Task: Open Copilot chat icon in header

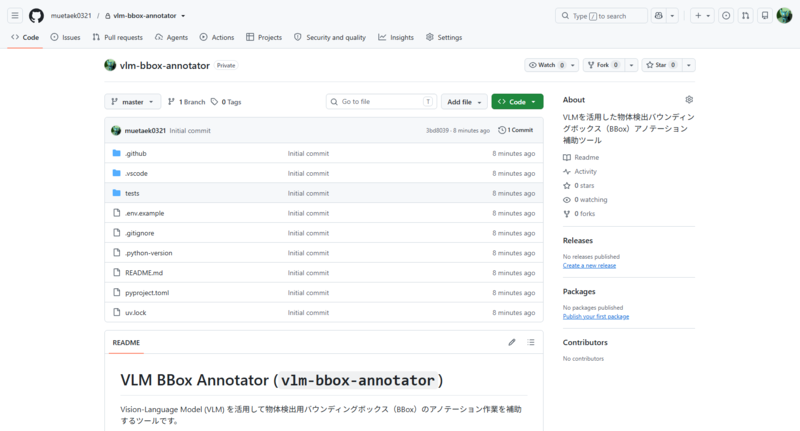Action: click(x=659, y=16)
